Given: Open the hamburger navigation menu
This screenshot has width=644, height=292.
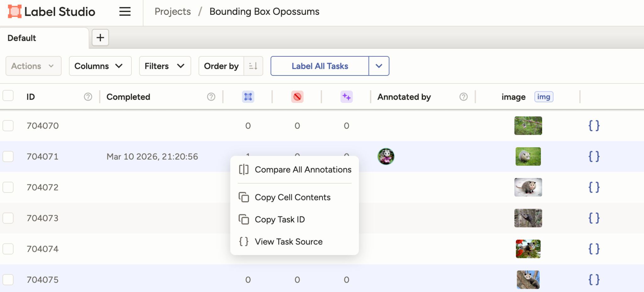Looking at the screenshot, I should [x=125, y=12].
